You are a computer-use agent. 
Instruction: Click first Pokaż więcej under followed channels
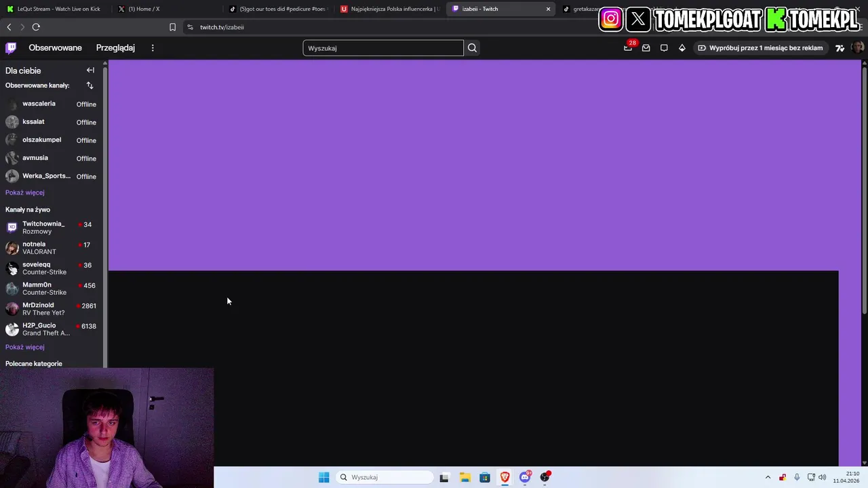pyautogui.click(x=25, y=192)
